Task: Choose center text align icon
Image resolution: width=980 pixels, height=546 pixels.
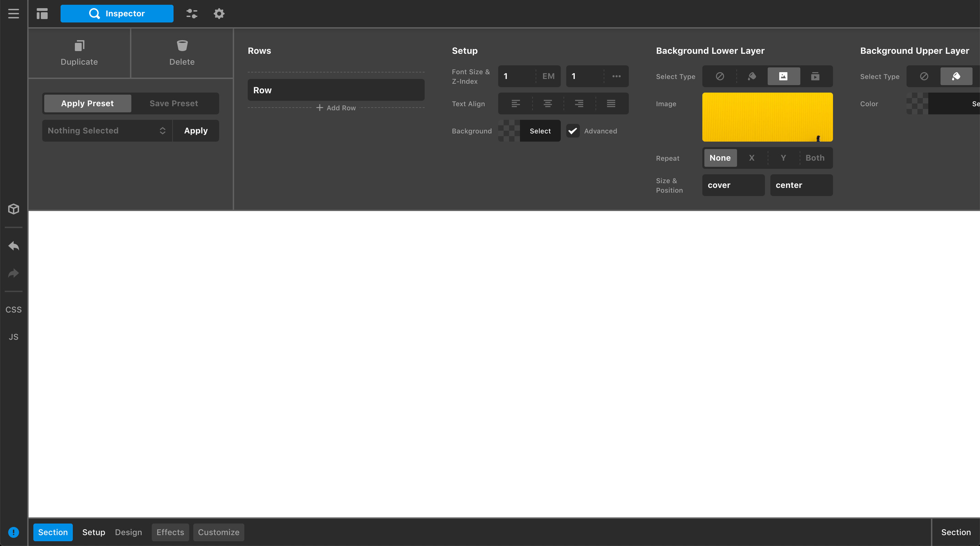Action: point(548,103)
